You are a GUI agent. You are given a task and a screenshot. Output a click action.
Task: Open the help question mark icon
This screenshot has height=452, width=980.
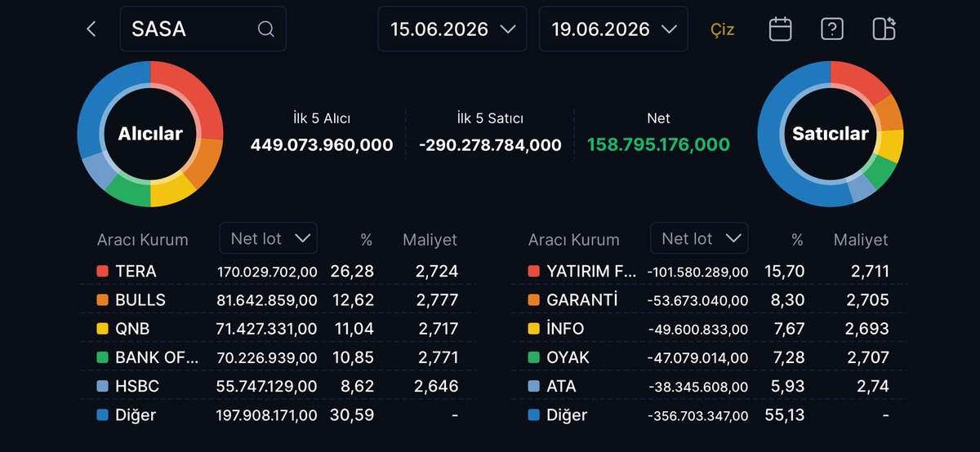tap(831, 29)
